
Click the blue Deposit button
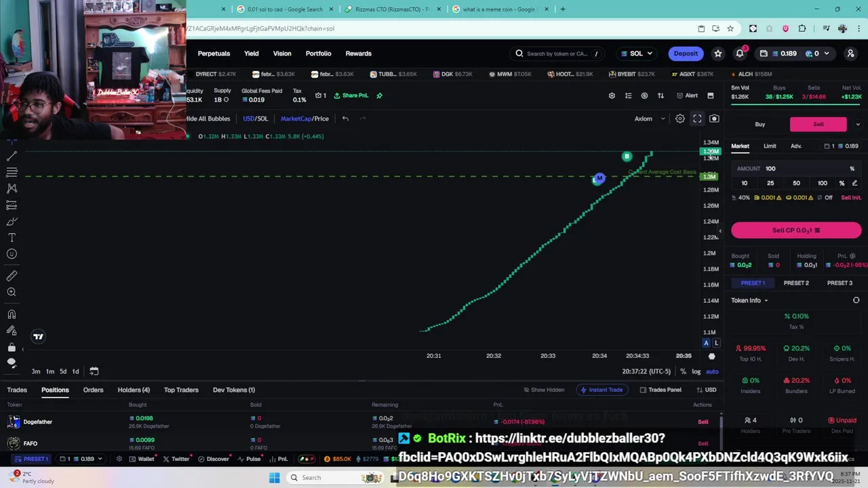pos(686,54)
